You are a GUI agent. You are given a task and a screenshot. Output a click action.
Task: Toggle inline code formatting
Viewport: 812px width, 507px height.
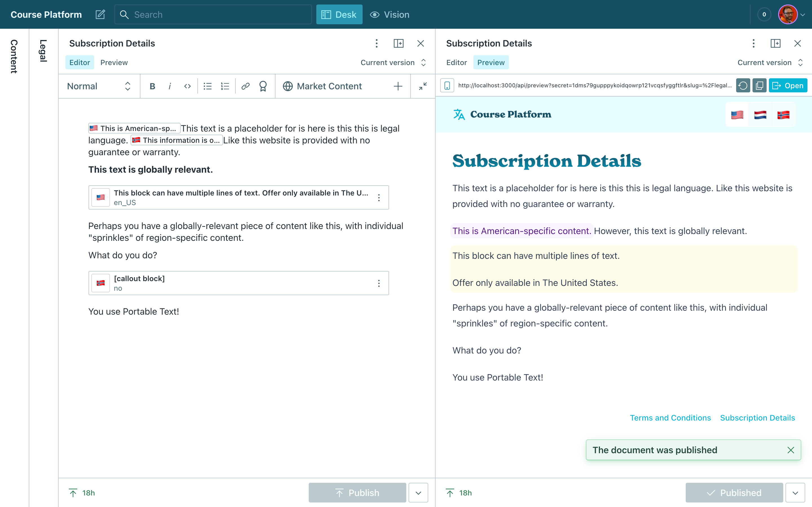(x=187, y=86)
